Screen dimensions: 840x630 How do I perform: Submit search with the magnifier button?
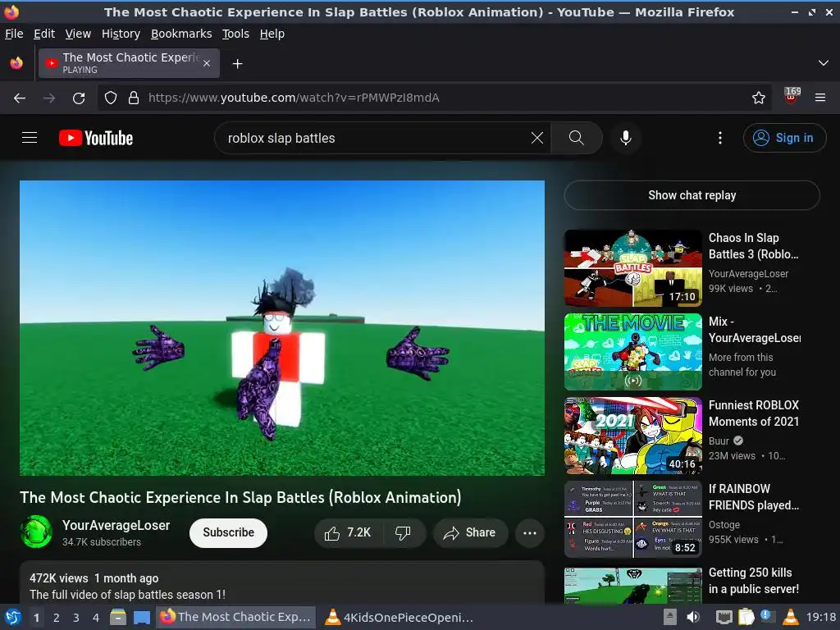(576, 138)
